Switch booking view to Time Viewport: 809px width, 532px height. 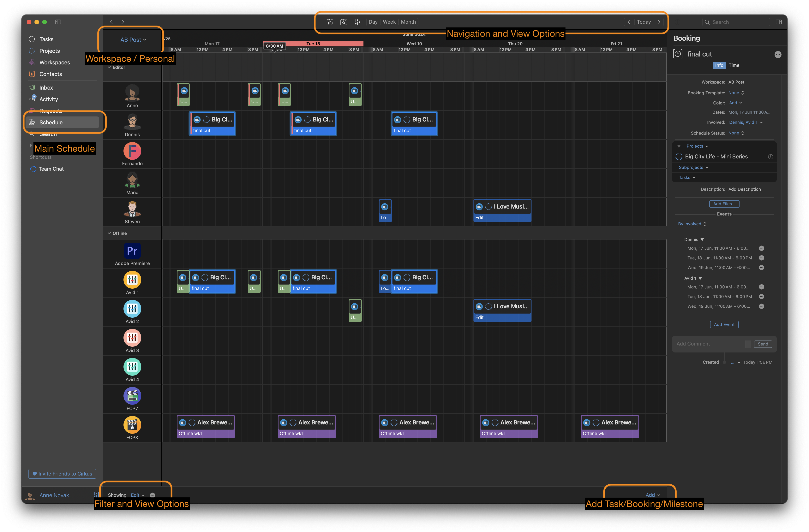click(734, 65)
